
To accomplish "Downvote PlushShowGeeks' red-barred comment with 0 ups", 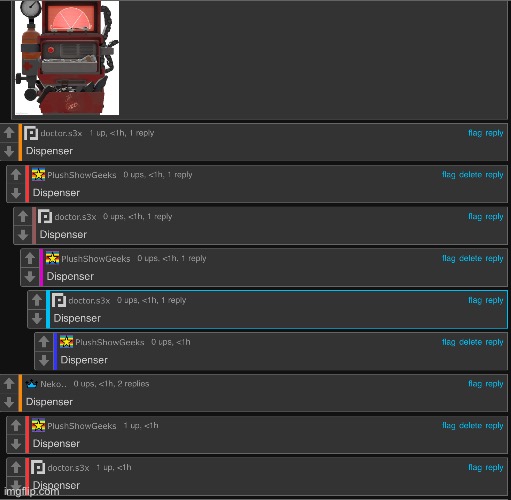I will [x=16, y=193].
